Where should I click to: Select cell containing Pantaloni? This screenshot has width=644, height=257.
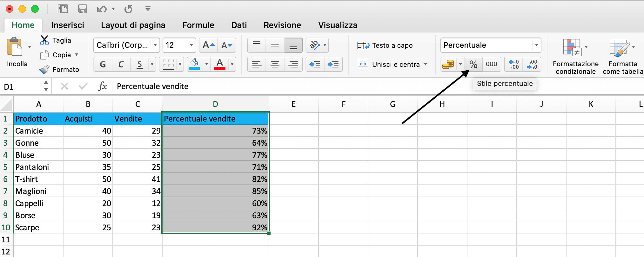[38, 167]
